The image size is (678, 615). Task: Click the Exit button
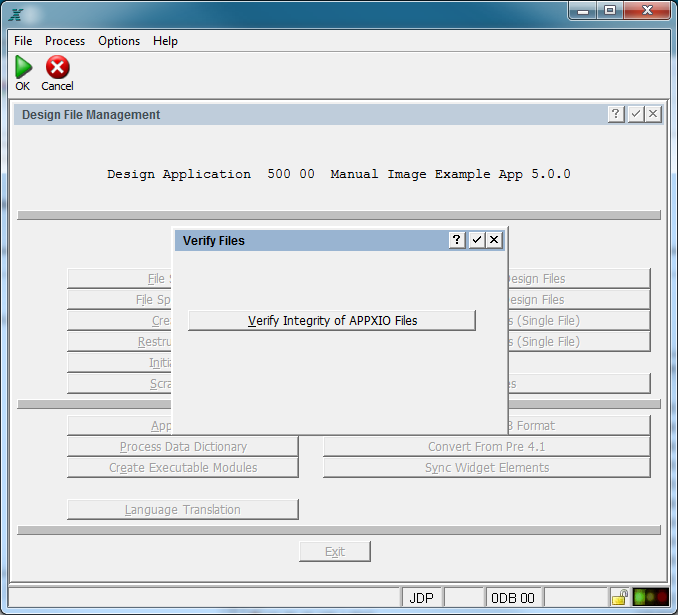tap(335, 551)
